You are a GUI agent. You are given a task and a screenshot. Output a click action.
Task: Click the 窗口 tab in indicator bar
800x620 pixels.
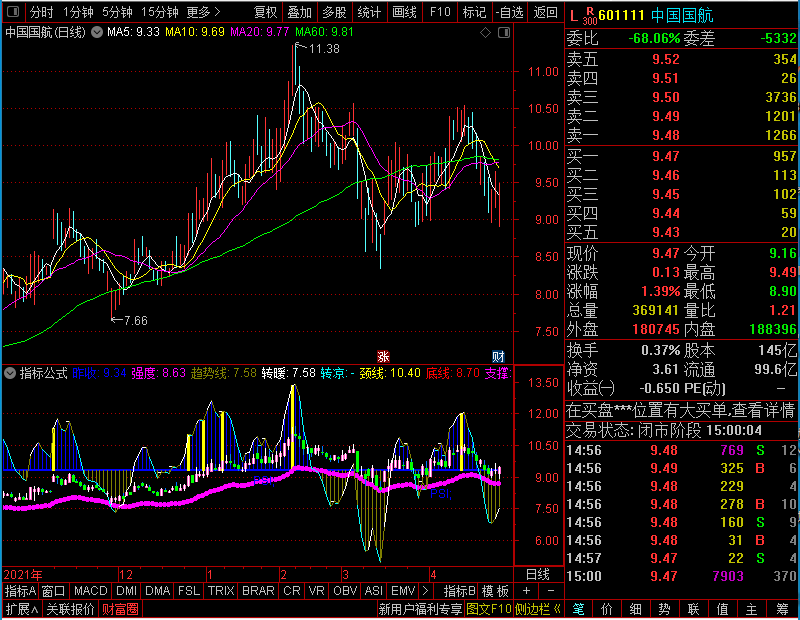(54, 590)
